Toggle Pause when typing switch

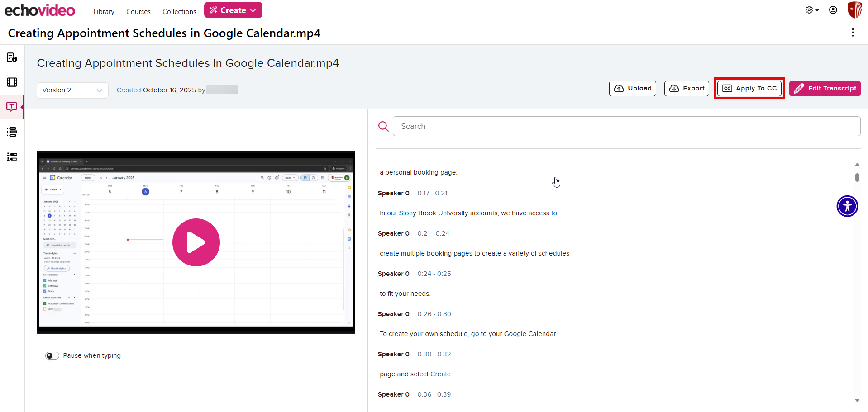pos(52,355)
